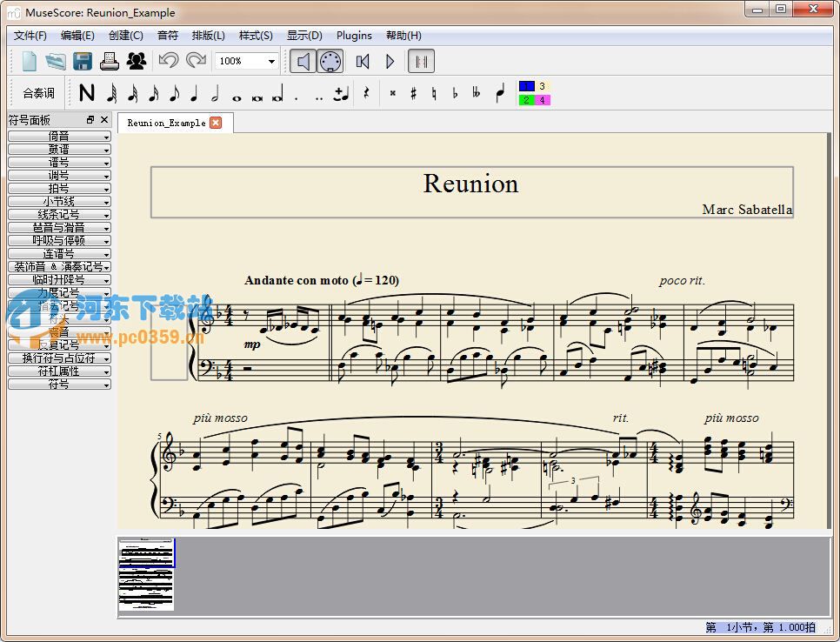Image resolution: width=840 pixels, height=642 pixels.
Task: Click the rest input icon
Action: (364, 93)
